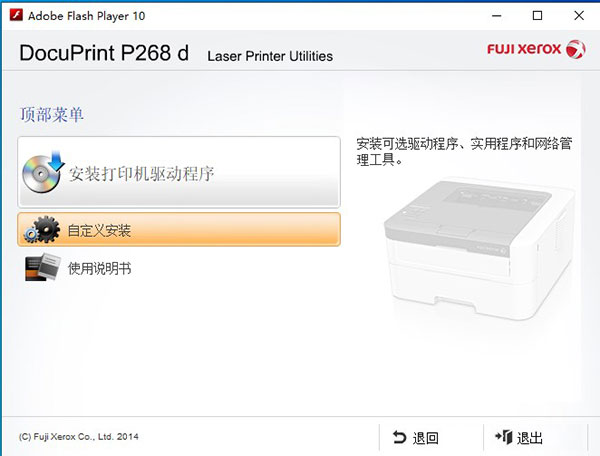The height and width of the screenshot is (456, 600).
Task: Maximize the Flash Player window
Action: (538, 16)
